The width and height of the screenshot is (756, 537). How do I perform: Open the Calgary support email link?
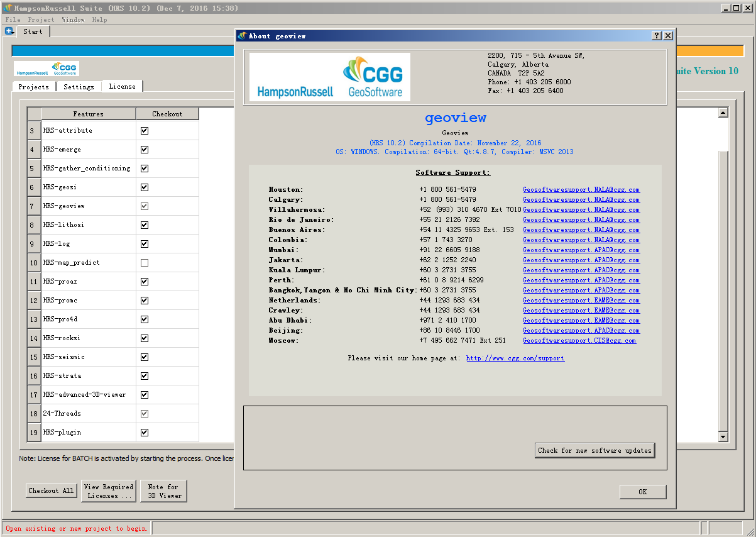(x=581, y=200)
